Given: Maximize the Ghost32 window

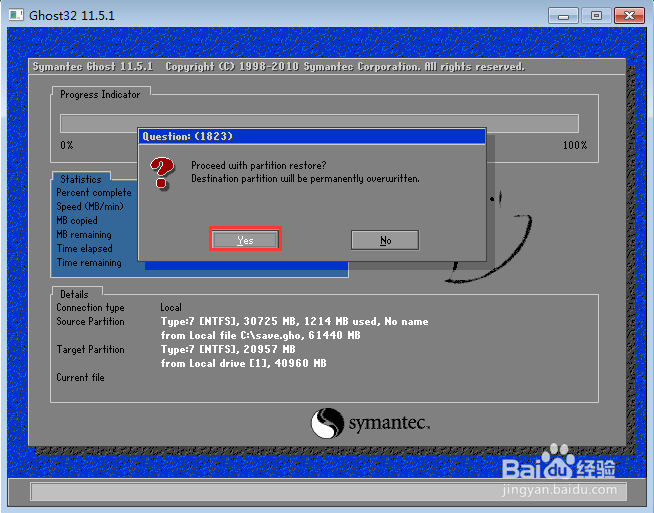Looking at the screenshot, I should pyautogui.click(x=596, y=16).
